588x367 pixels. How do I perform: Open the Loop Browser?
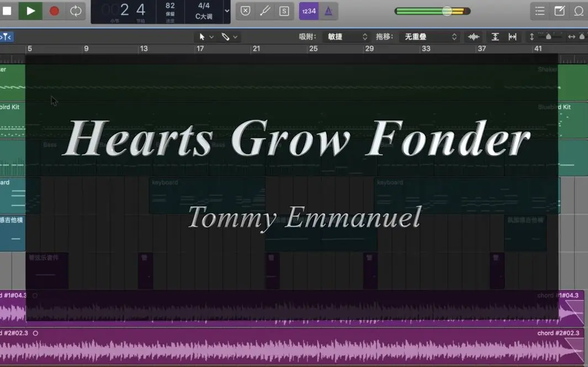coord(579,11)
